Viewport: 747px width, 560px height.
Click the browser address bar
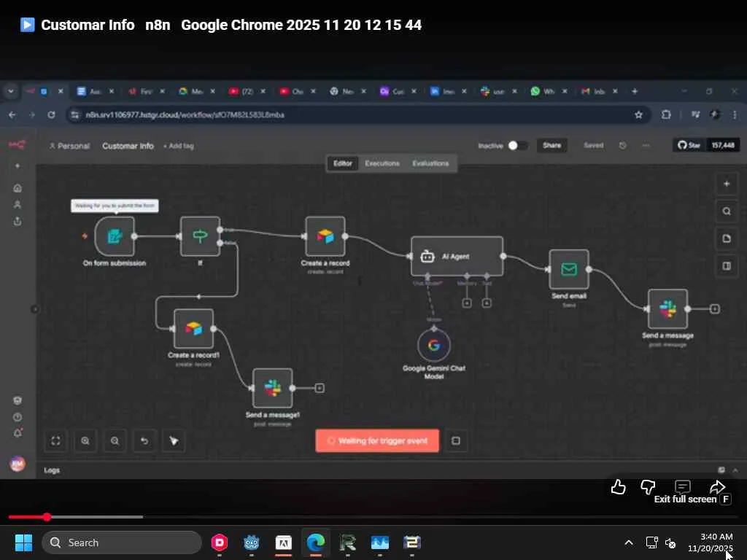(x=357, y=114)
